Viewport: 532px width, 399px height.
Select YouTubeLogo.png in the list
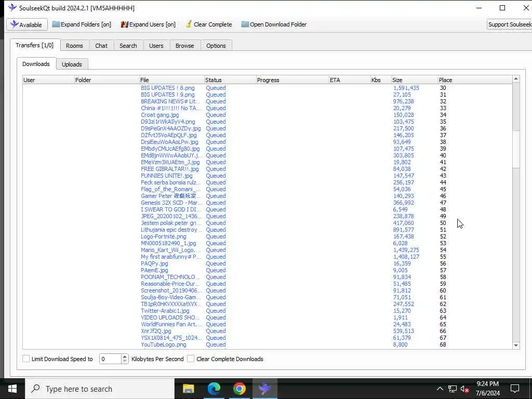click(x=164, y=344)
